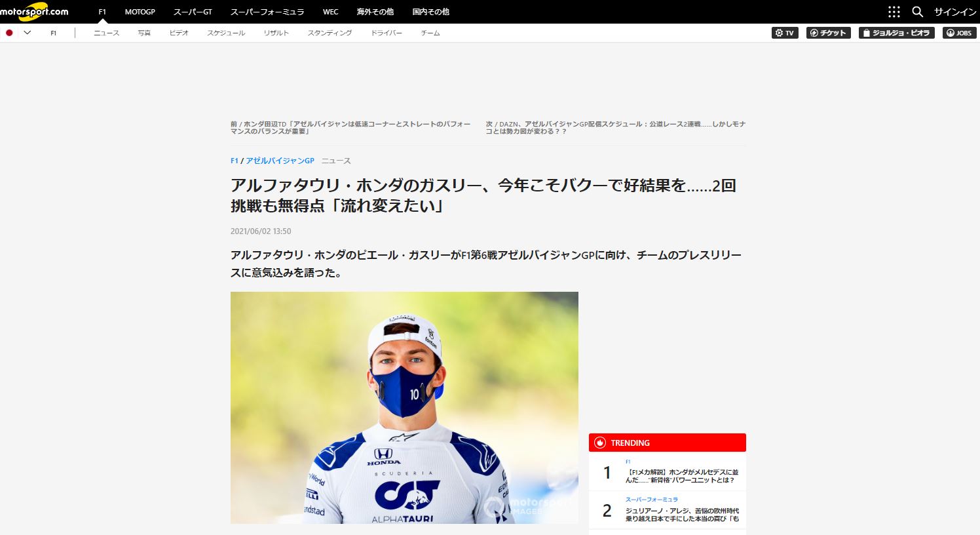
Task: Select the スーパーフォーミュラ tab
Action: point(267,12)
